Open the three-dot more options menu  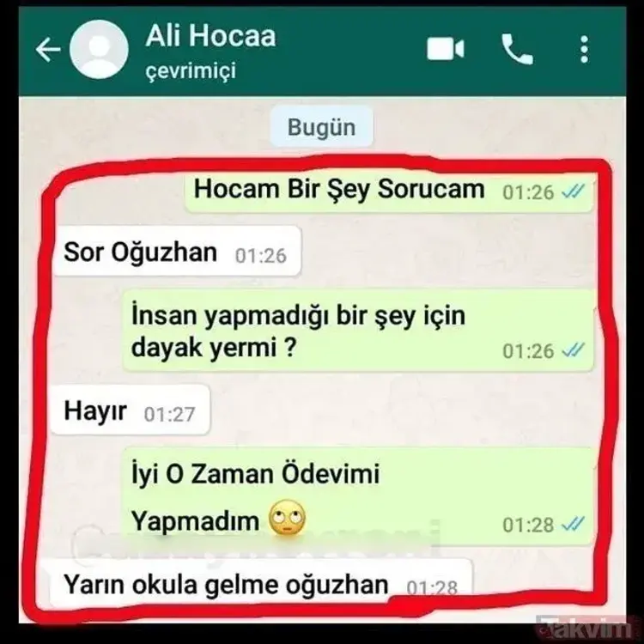point(585,49)
